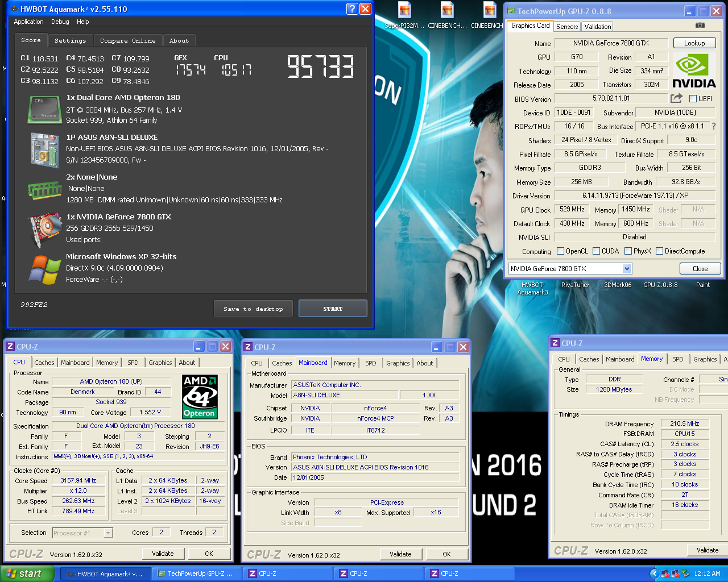Open Aquamark Application menu

(28, 22)
